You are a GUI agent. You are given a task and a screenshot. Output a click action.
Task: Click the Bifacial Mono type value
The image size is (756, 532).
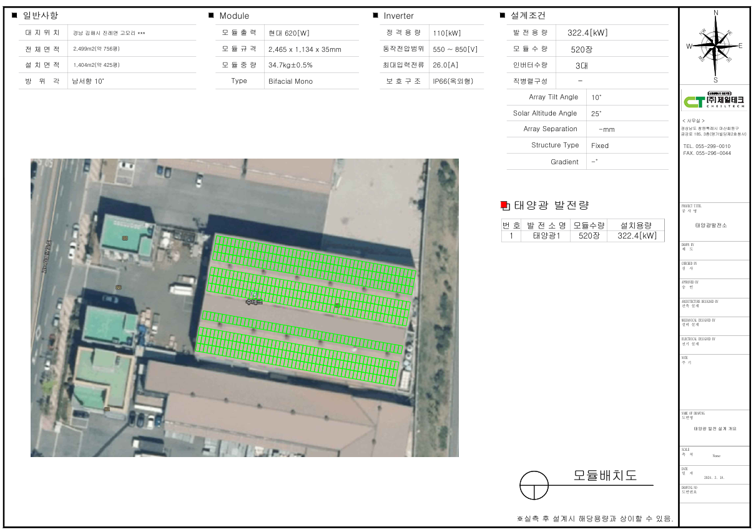(290, 81)
